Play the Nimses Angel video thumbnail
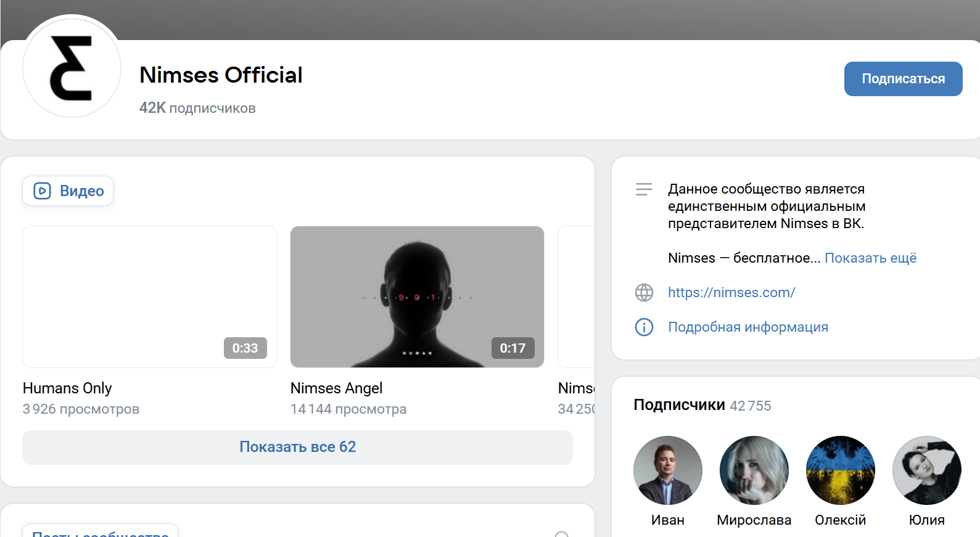Image resolution: width=980 pixels, height=537 pixels. coord(417,297)
